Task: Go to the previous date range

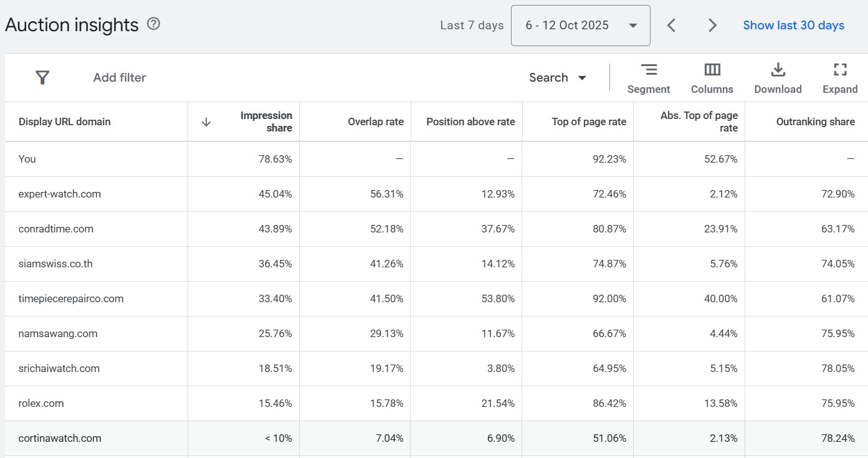Action: point(671,26)
